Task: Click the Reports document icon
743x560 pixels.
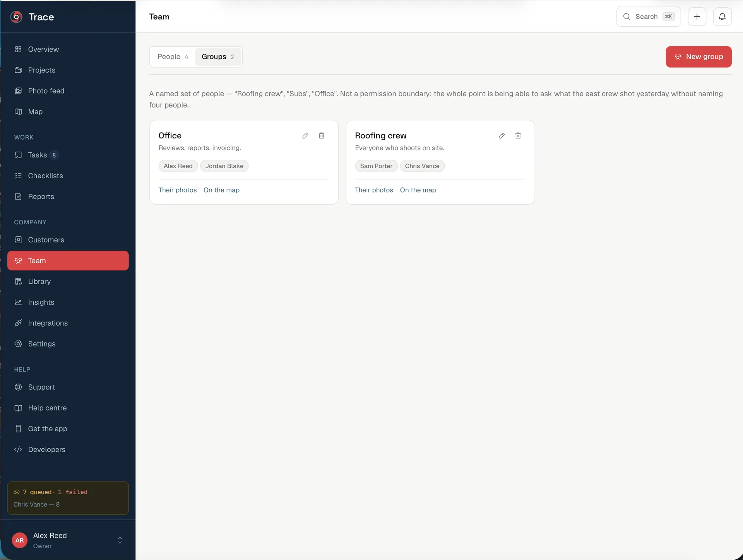Action: tap(18, 196)
